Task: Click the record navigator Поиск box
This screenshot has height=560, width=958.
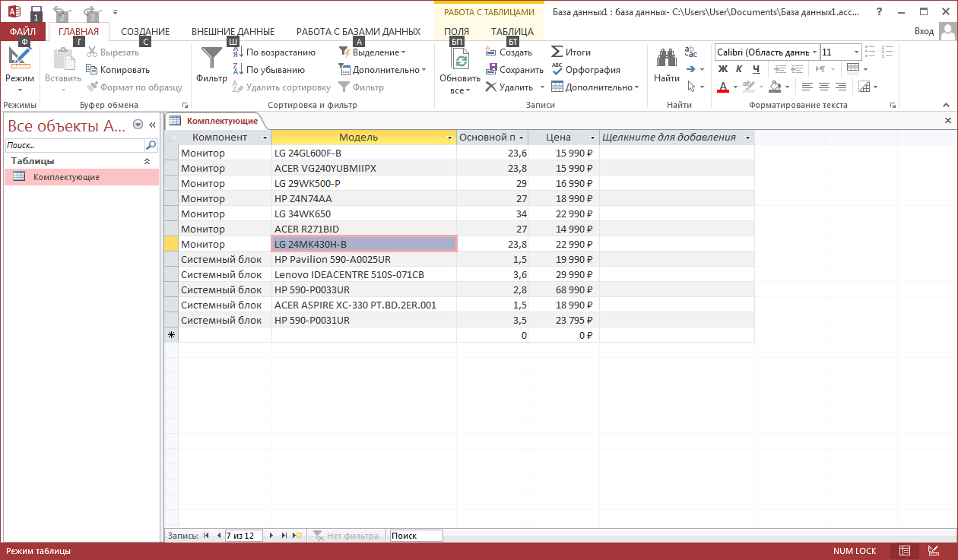Action: 416,536
